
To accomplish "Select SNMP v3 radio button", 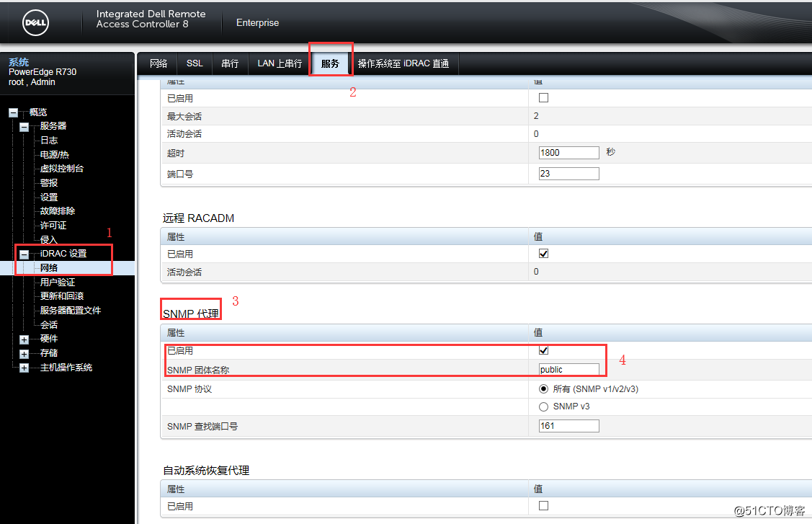I will click(x=543, y=407).
